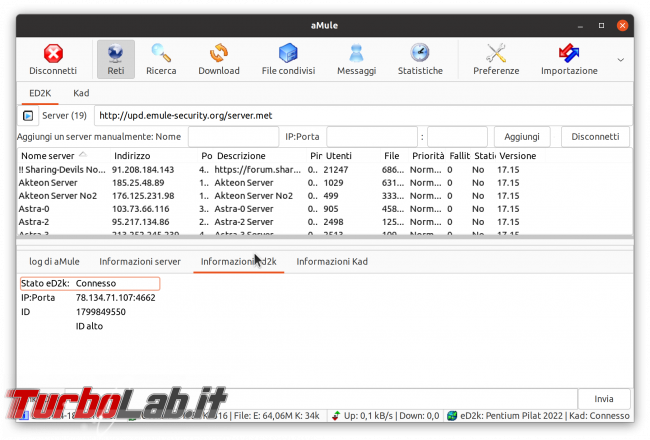
Task: Click the 'ID alto' text
Action: point(89,326)
